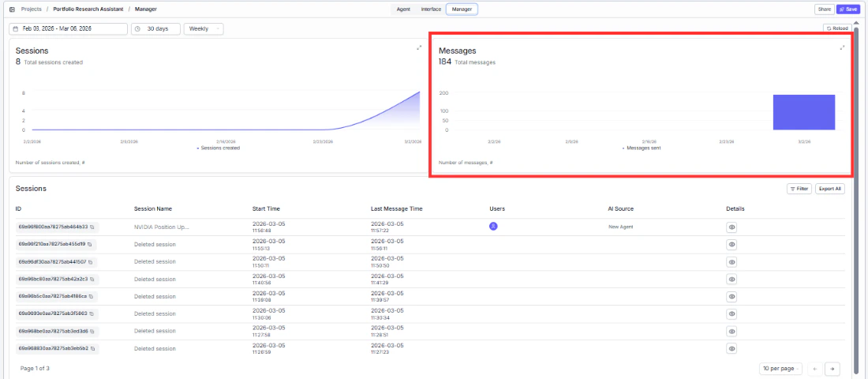Switch to the Agent tab
This screenshot has width=868, height=379.
point(403,9)
